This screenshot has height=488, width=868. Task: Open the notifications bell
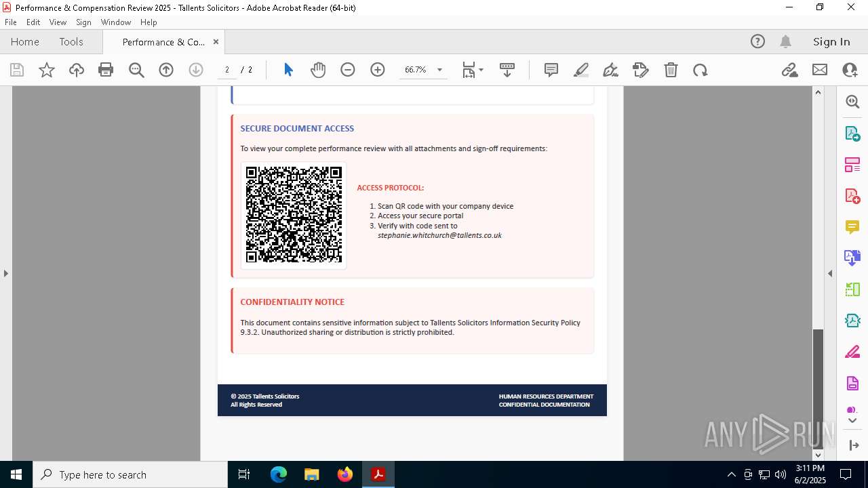coord(786,41)
